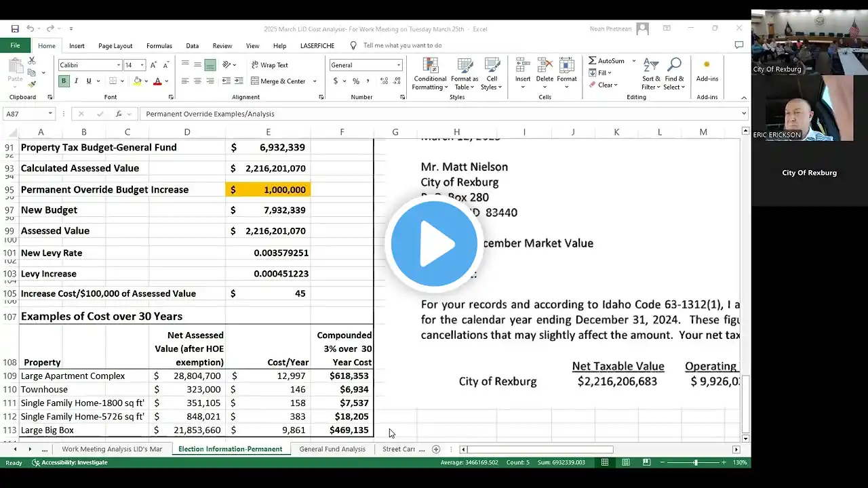Open the Fill Color yellow swatch button
The width and height of the screenshot is (868, 488).
click(138, 81)
